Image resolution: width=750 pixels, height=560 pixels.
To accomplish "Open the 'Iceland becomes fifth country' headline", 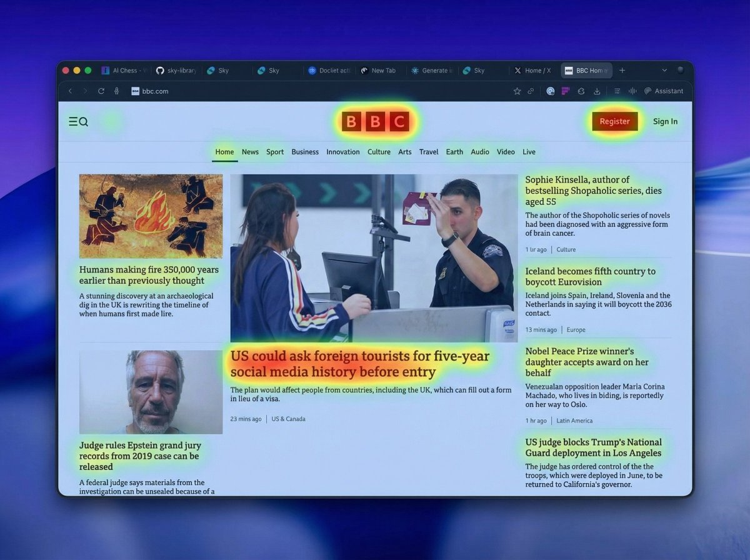I will pos(591,276).
